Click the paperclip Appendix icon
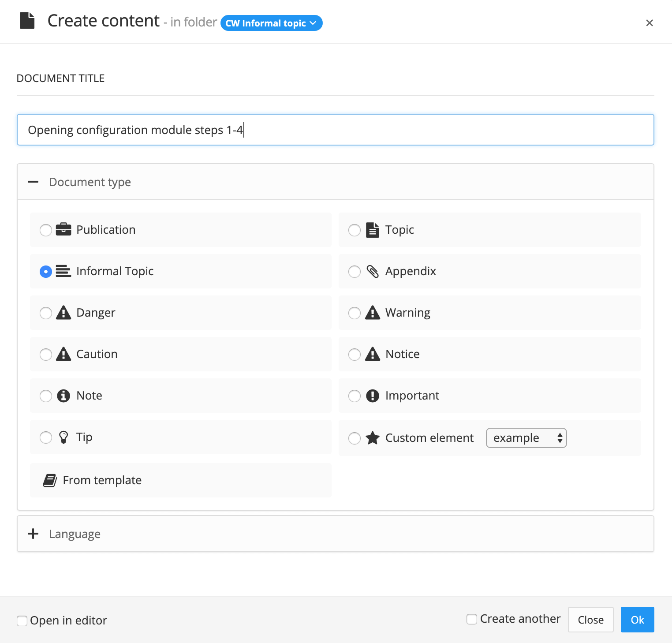 [373, 271]
